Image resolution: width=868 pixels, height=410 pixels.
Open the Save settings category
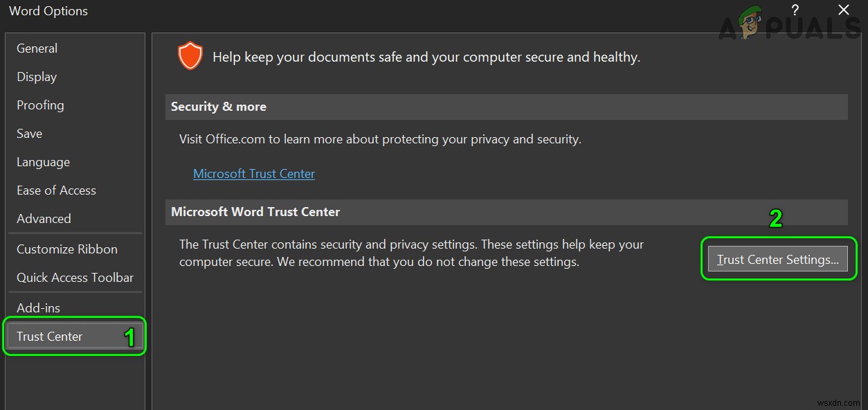30,134
